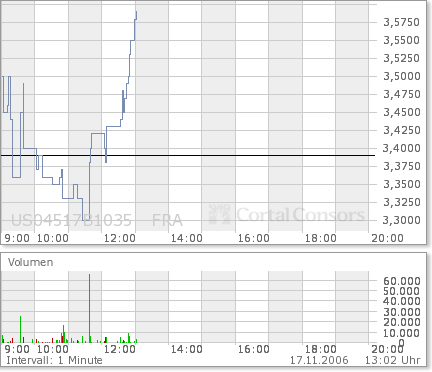Select 10:00 time label under price chart

pyautogui.click(x=53, y=239)
